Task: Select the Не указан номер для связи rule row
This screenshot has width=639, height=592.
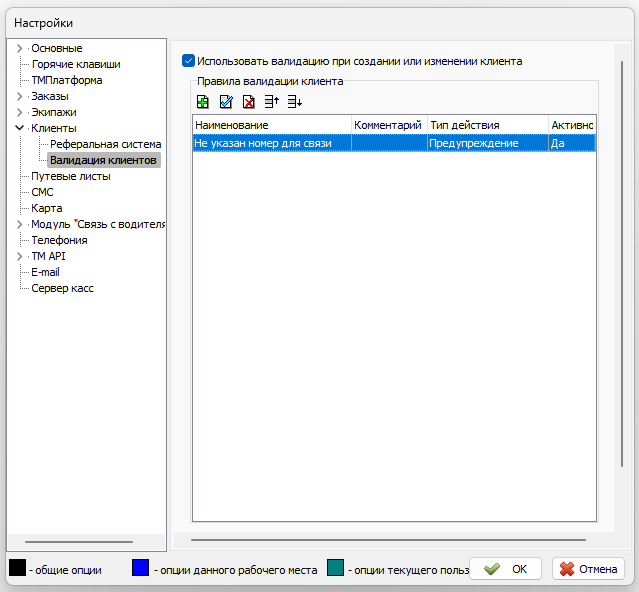Action: [x=270, y=143]
